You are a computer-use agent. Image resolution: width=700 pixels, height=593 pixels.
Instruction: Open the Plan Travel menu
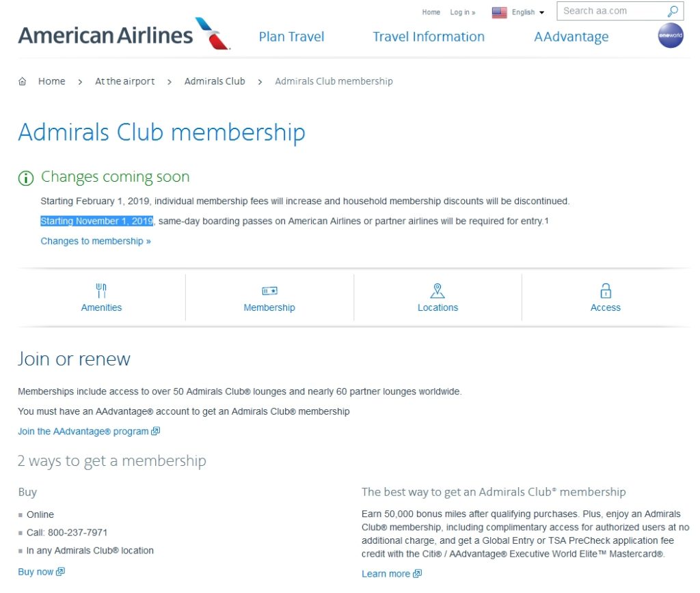(291, 36)
